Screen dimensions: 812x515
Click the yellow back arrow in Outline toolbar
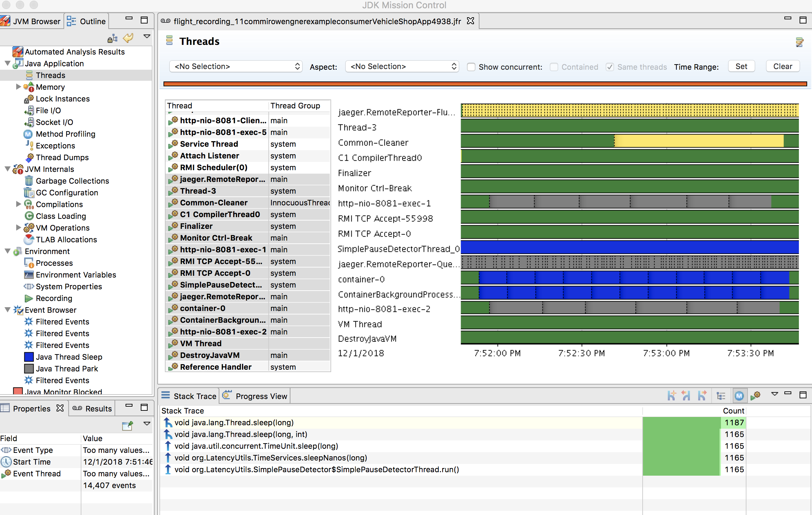point(128,38)
